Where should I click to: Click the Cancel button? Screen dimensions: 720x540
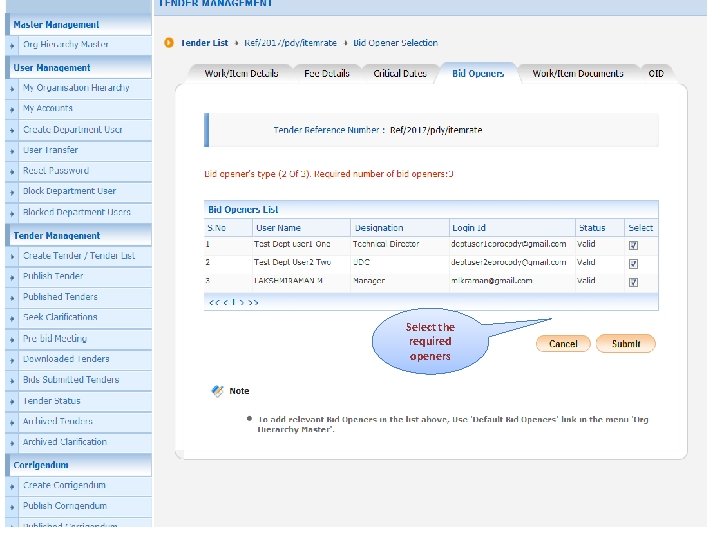click(x=563, y=343)
